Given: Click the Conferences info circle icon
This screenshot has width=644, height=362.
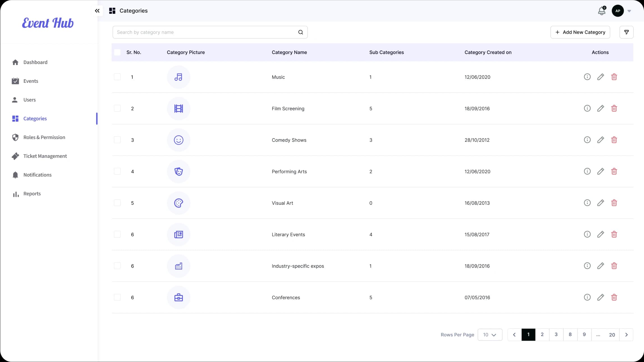Looking at the screenshot, I should pyautogui.click(x=587, y=297).
